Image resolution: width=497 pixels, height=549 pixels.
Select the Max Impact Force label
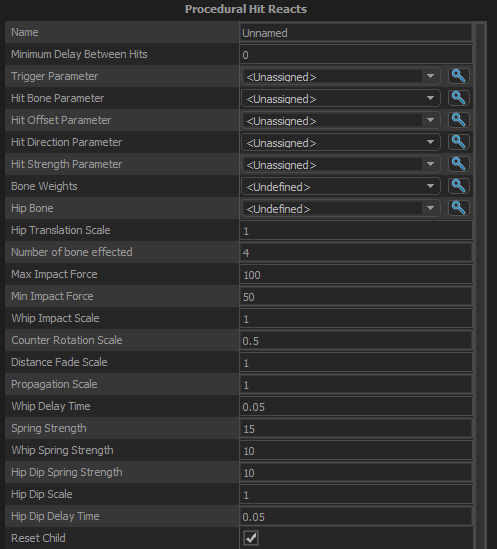pos(54,274)
